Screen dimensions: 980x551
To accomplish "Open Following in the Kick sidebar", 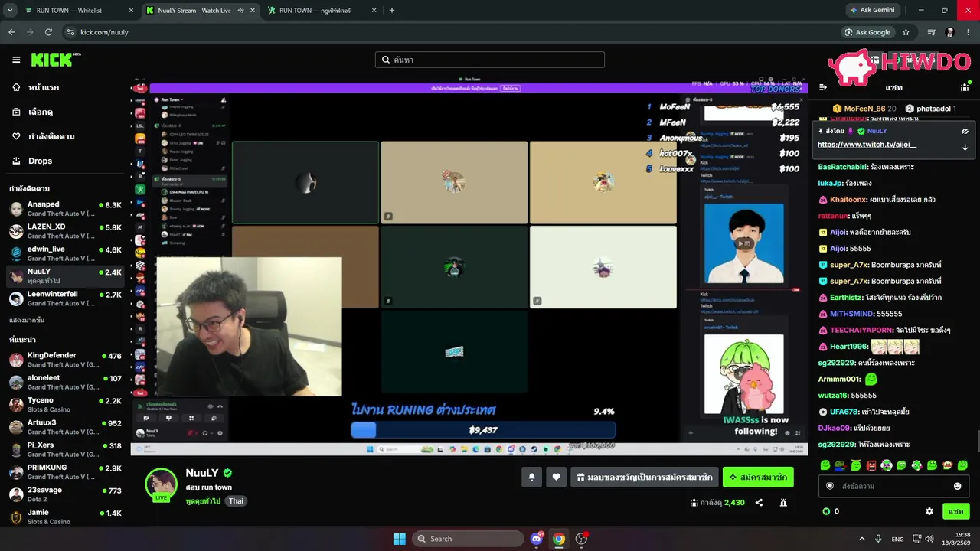I will click(x=65, y=136).
